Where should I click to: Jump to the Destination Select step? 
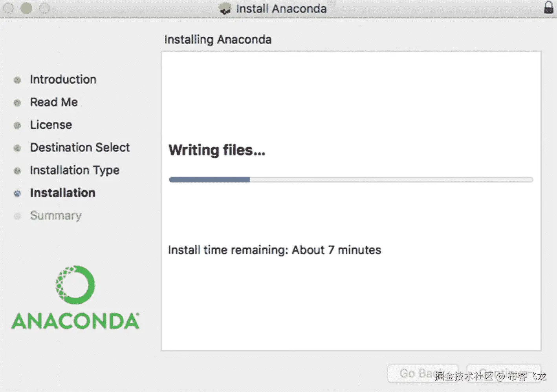[x=80, y=148]
